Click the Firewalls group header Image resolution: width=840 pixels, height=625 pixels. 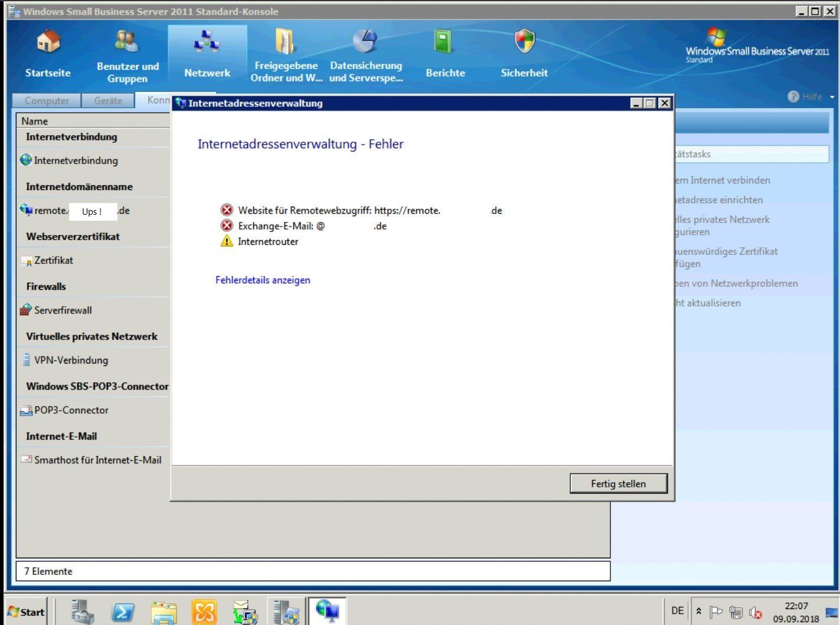pyautogui.click(x=46, y=286)
